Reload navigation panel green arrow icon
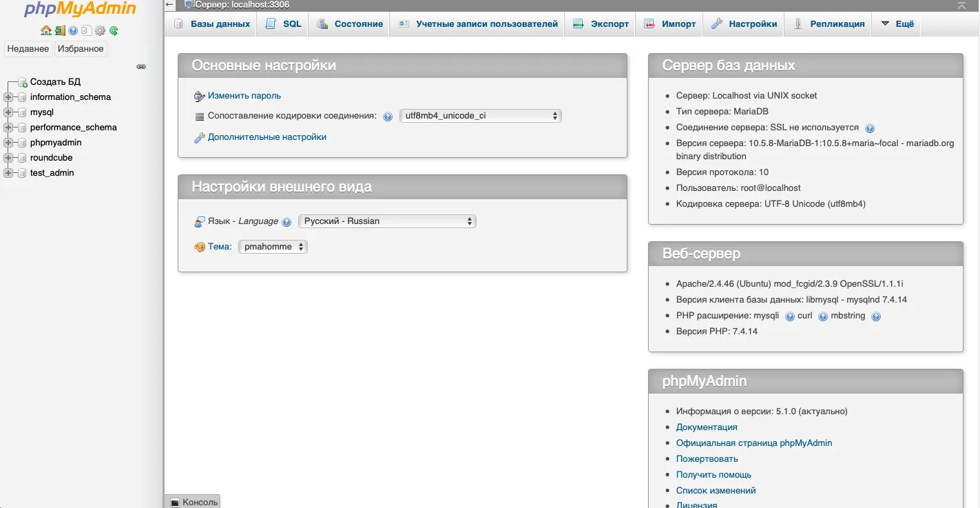This screenshot has height=508, width=980. tap(114, 30)
